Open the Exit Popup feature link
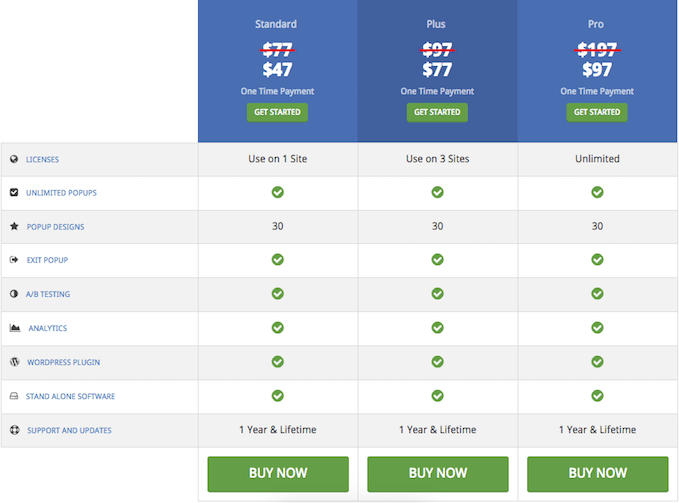The image size is (679, 503). click(47, 260)
